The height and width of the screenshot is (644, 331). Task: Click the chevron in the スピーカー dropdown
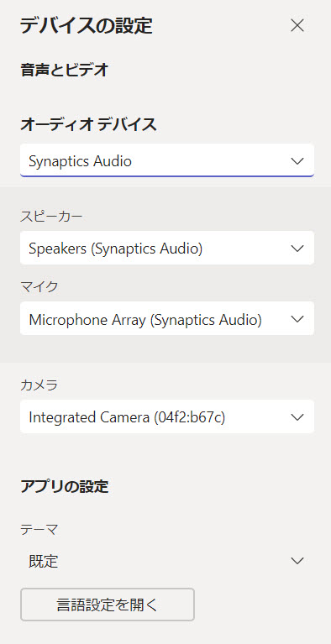(x=297, y=248)
